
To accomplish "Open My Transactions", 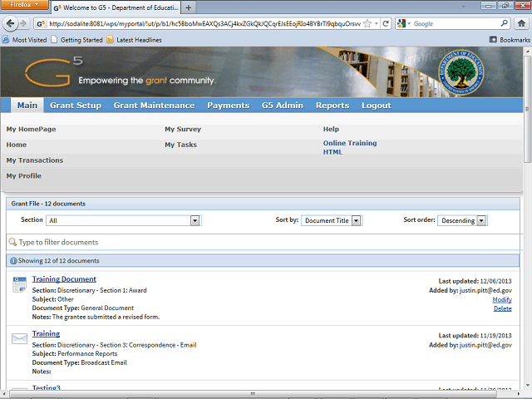I will [x=35, y=160].
